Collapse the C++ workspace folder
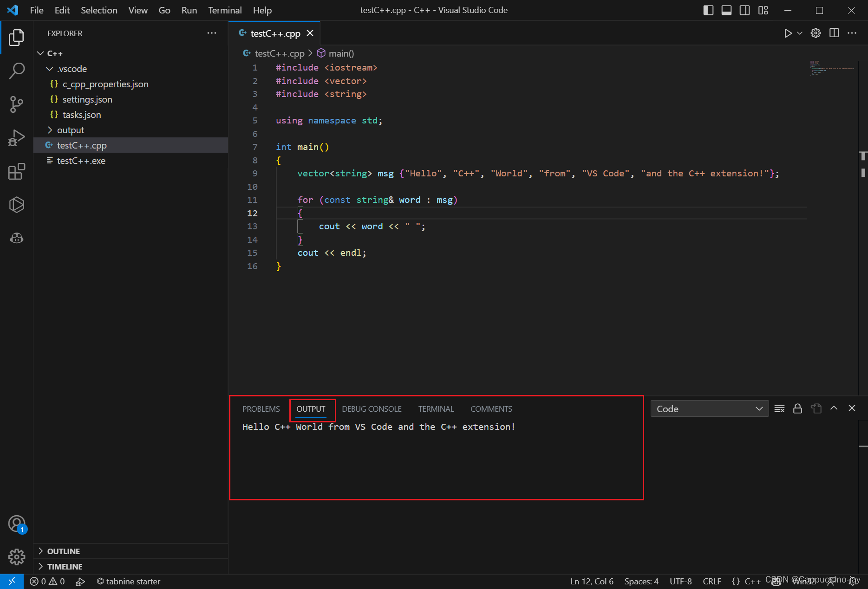This screenshot has height=589, width=868. pos(41,53)
